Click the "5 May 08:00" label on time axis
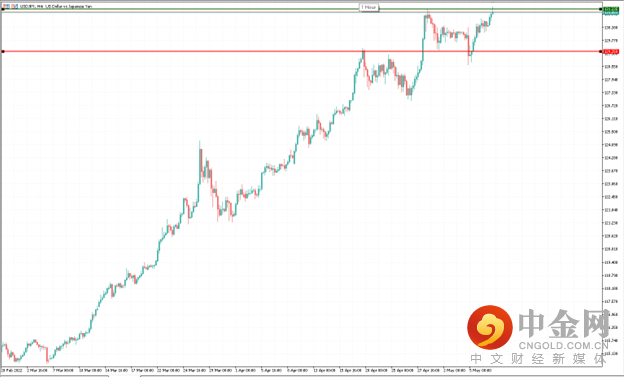 [480, 370]
